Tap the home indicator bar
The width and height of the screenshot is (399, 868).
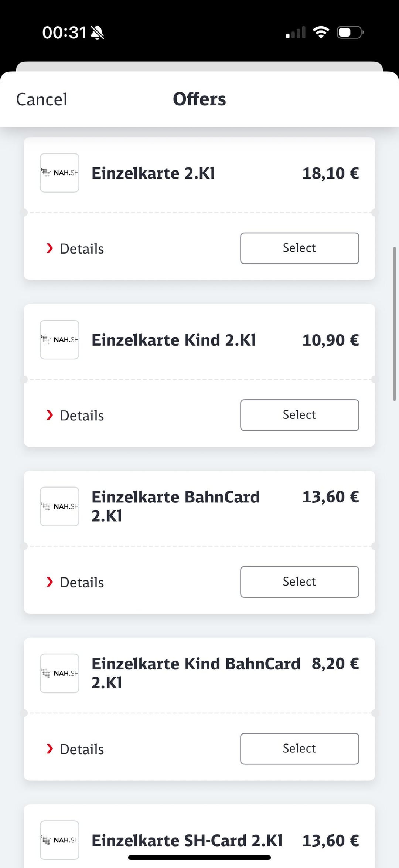tap(199, 857)
